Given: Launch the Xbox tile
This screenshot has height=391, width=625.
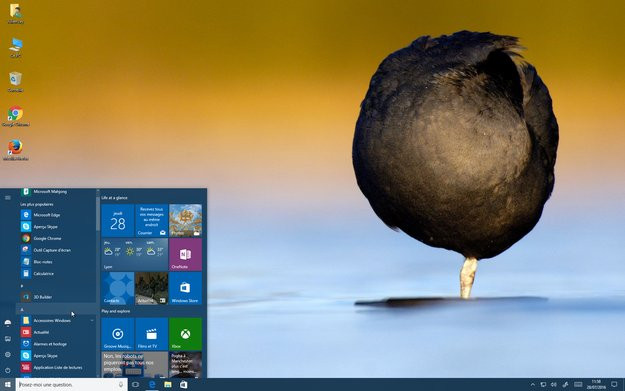Looking at the screenshot, I should [185, 334].
